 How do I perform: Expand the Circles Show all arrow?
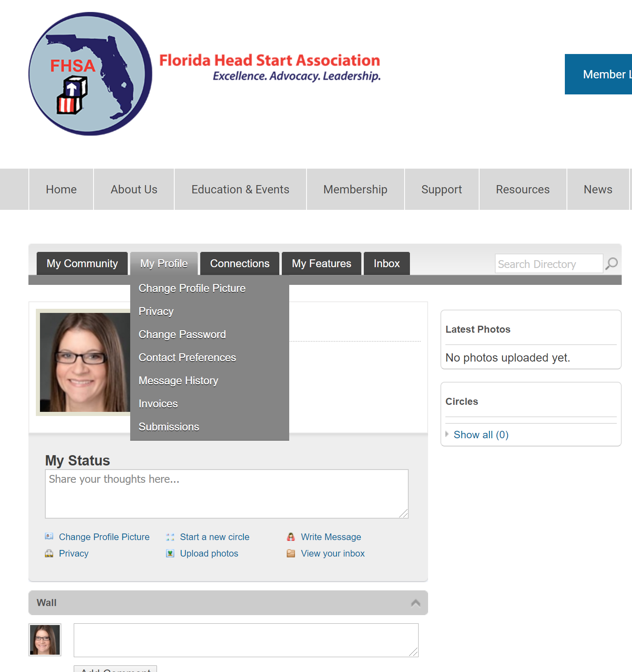pyautogui.click(x=447, y=434)
